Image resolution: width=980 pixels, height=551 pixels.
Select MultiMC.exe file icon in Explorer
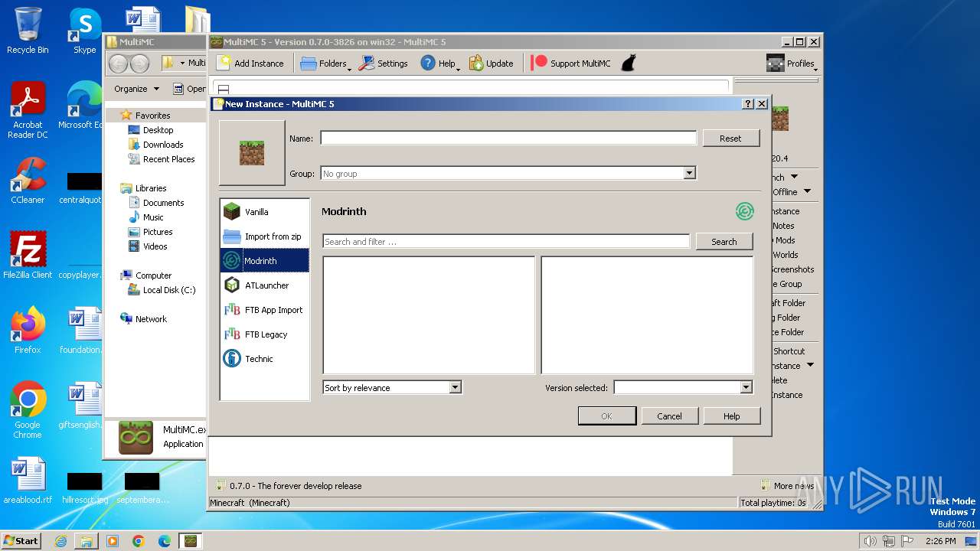(136, 437)
